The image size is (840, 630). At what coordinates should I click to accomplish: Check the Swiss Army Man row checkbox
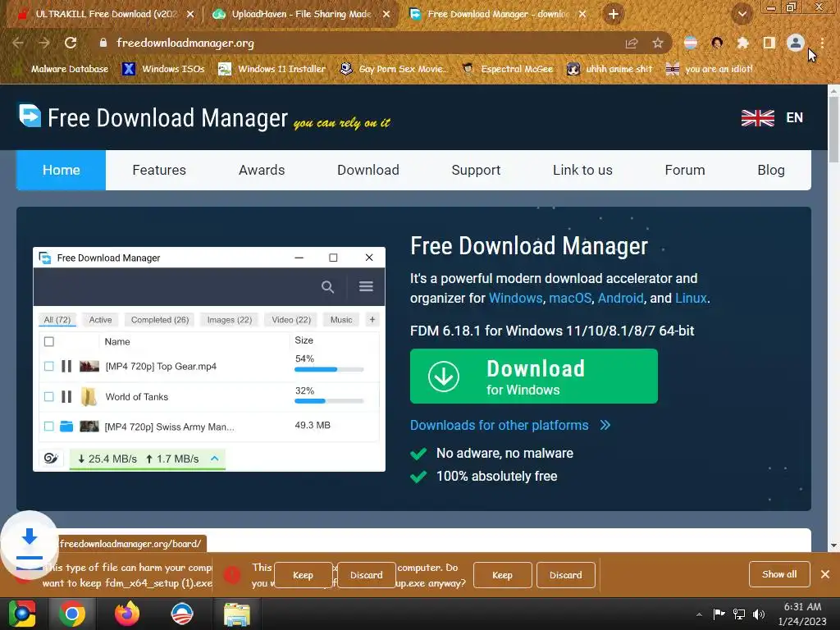pyautogui.click(x=48, y=426)
